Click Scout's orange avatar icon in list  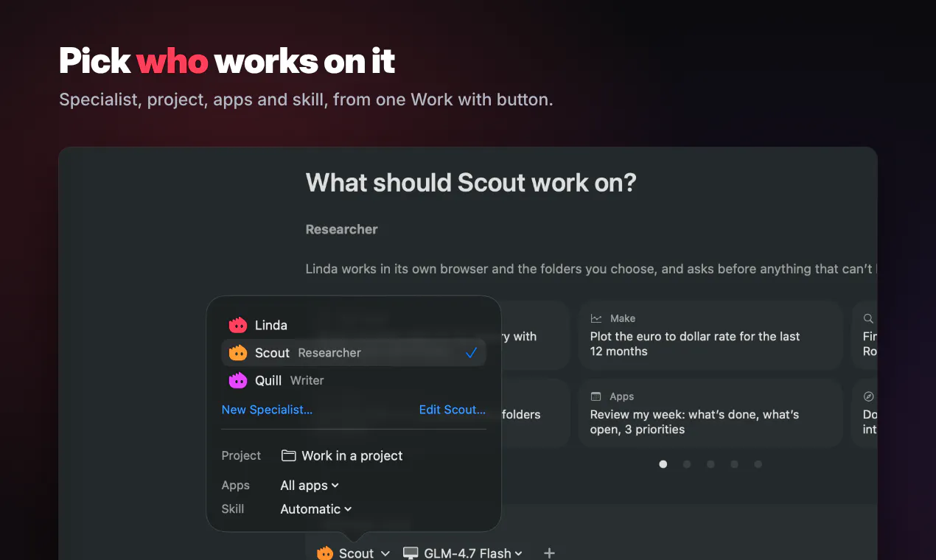point(237,353)
